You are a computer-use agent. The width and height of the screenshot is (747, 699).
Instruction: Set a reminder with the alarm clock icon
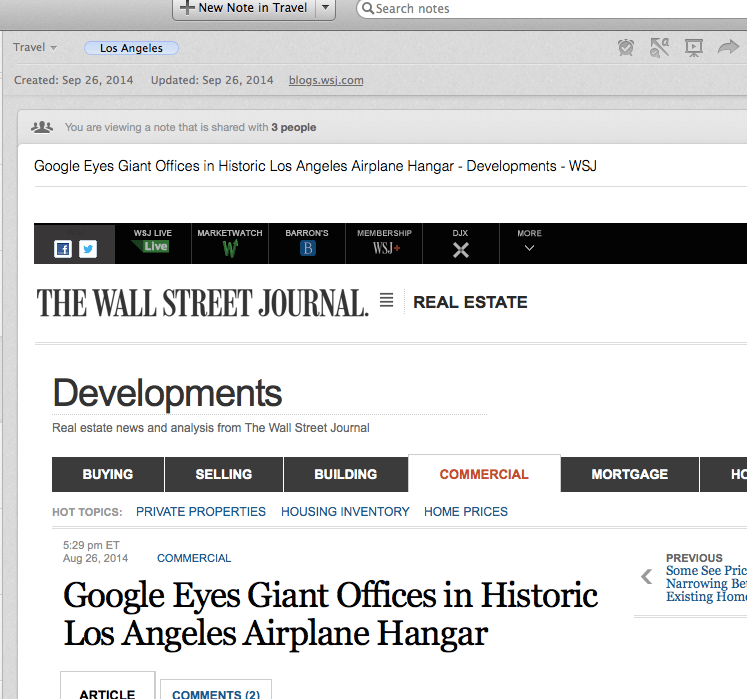pyautogui.click(x=626, y=47)
